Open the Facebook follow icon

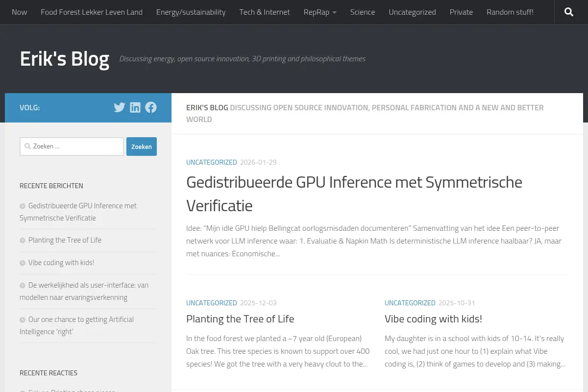[151, 107]
